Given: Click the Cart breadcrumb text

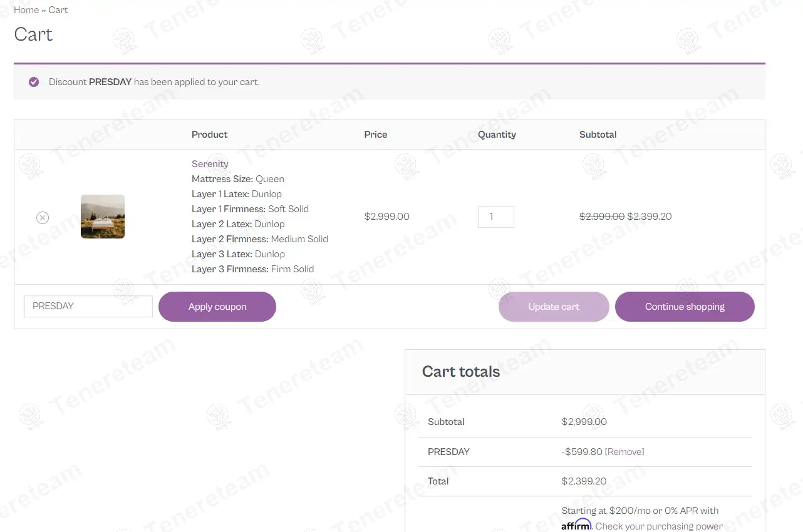Looking at the screenshot, I should pos(58,10).
